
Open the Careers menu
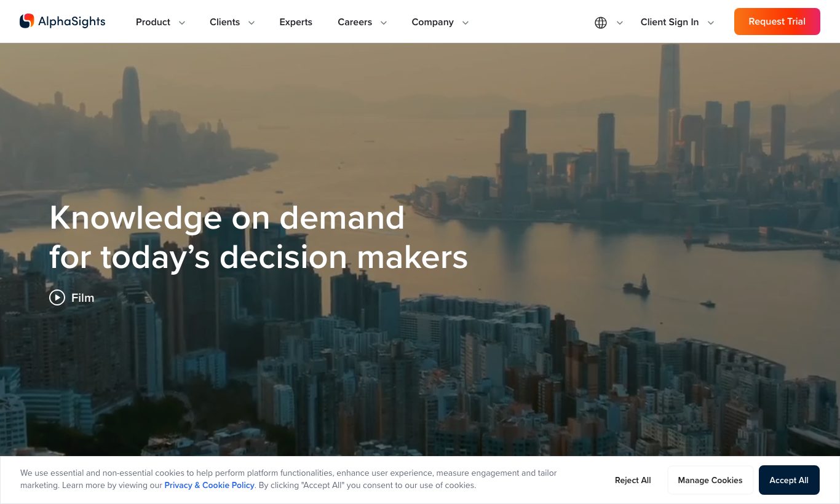(355, 22)
